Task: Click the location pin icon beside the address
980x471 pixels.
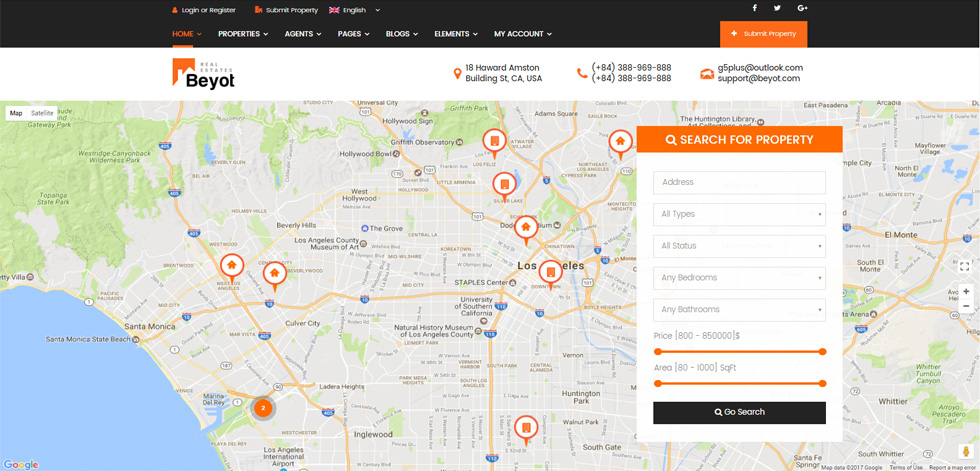Action: pyautogui.click(x=458, y=74)
